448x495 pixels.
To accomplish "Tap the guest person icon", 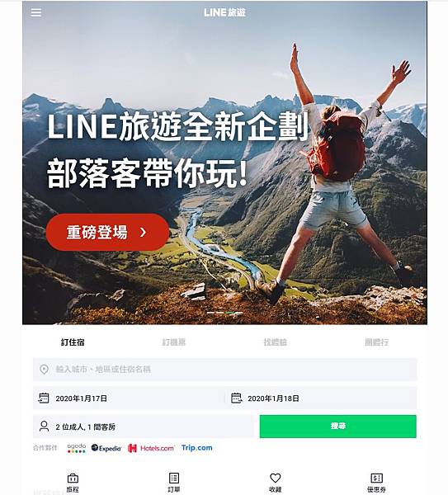I will click(x=45, y=427).
